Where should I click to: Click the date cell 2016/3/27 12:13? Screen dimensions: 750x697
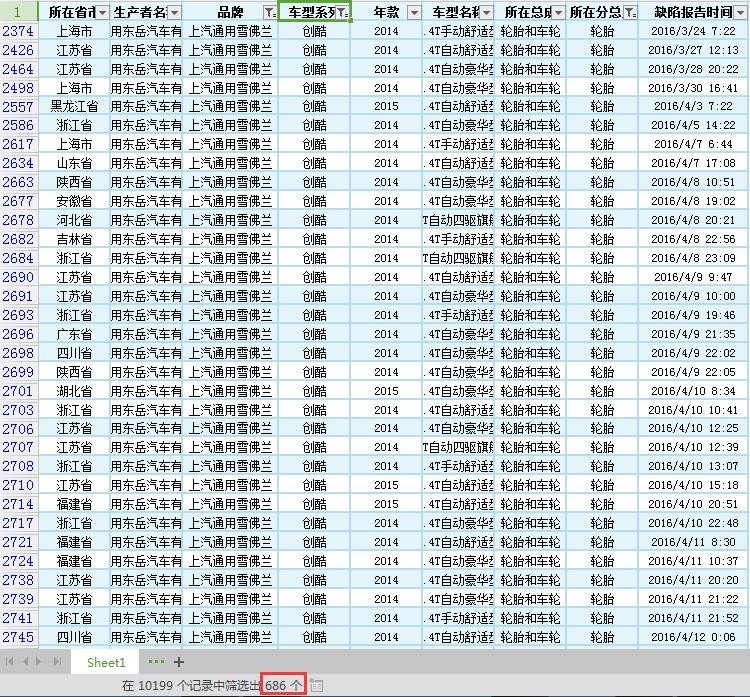693,50
